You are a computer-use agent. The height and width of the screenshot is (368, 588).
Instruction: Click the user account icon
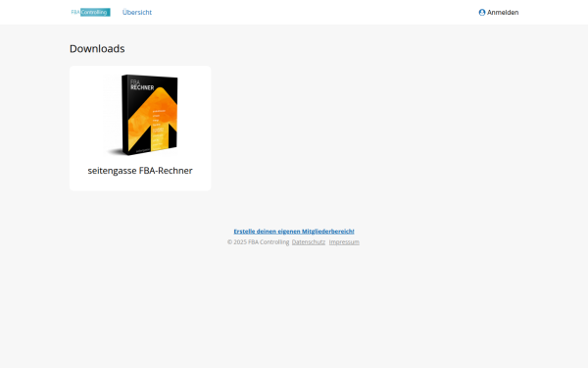tap(482, 13)
